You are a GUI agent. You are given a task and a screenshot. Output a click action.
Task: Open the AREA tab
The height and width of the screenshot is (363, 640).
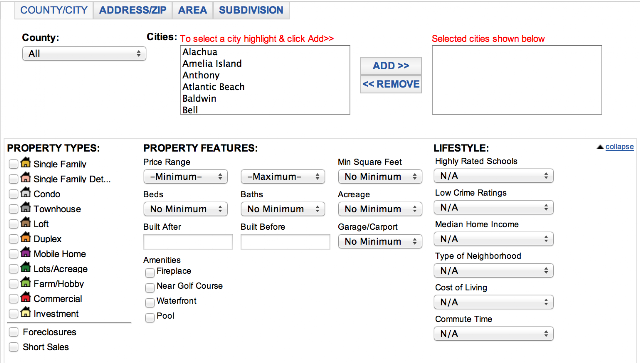192,10
